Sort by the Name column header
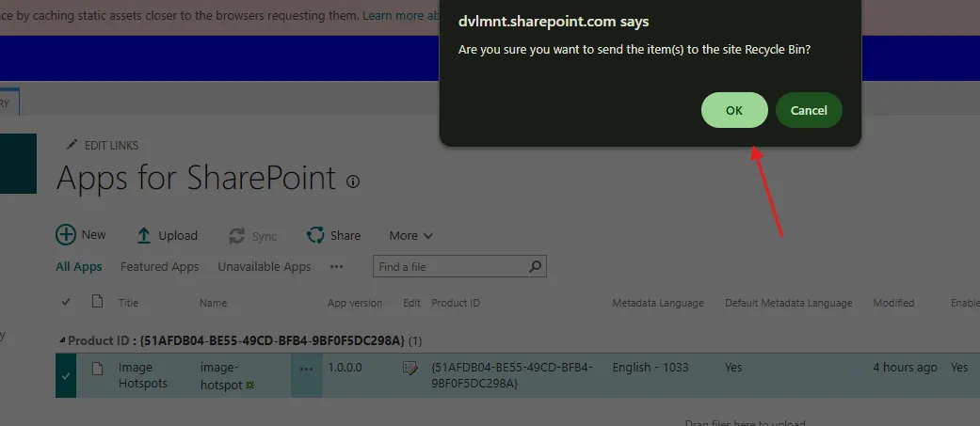Screen dimensions: 980x426 pos(213,303)
